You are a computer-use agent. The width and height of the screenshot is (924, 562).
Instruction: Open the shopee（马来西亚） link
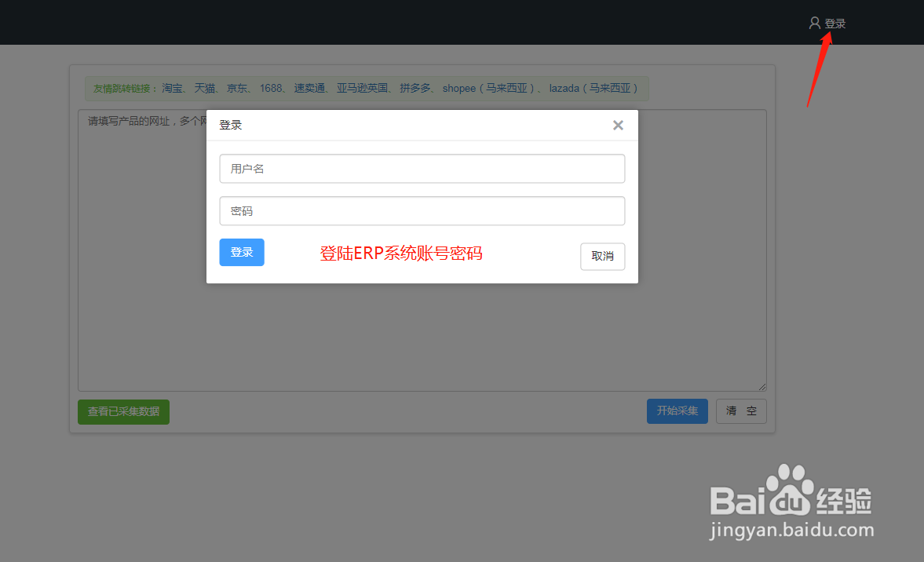(x=488, y=89)
